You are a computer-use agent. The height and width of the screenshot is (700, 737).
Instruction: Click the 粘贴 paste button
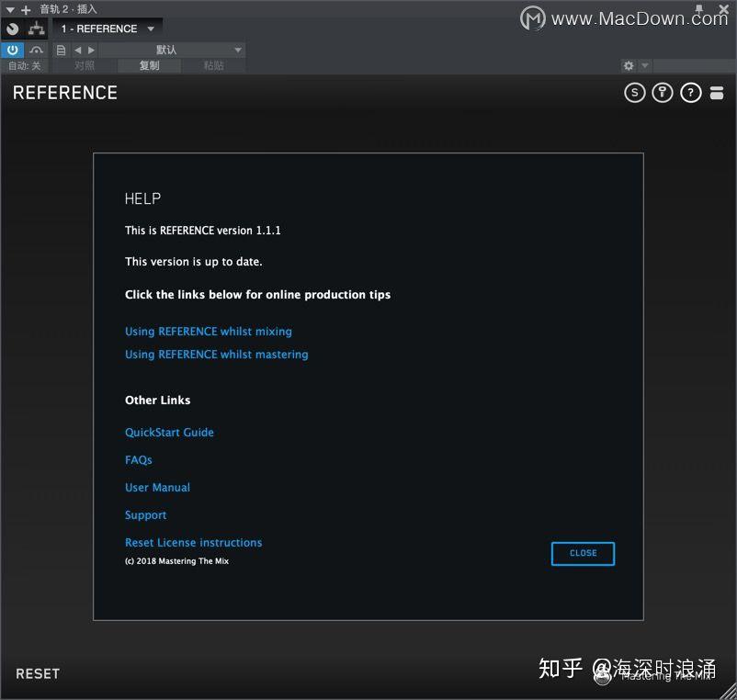[x=213, y=66]
